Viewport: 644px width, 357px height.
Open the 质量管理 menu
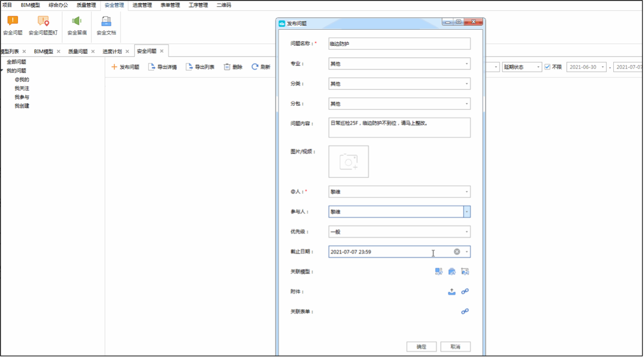pyautogui.click(x=86, y=5)
